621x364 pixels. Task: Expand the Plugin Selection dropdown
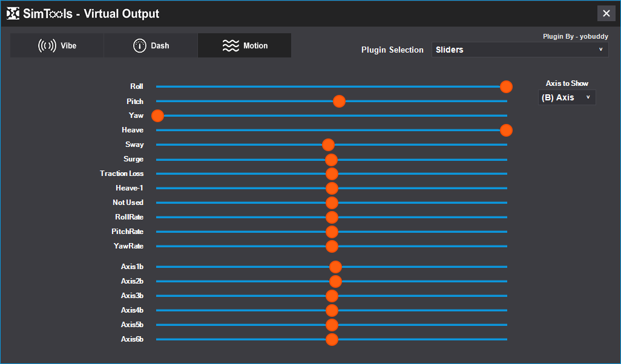click(x=519, y=50)
